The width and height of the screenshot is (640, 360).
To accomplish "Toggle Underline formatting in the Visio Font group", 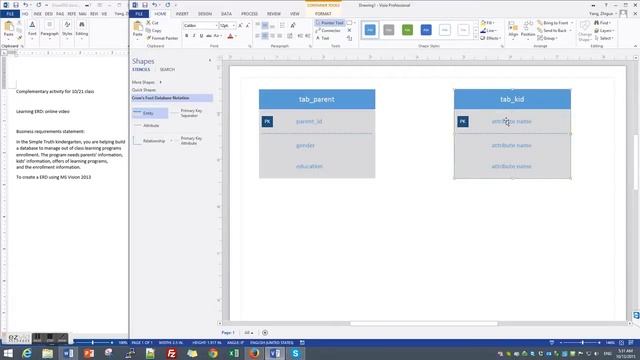I will click(x=201, y=36).
